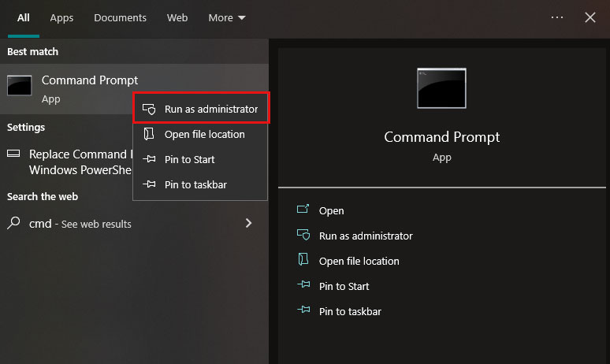
Task: Click the admin shield icon in right pane
Action: (303, 235)
